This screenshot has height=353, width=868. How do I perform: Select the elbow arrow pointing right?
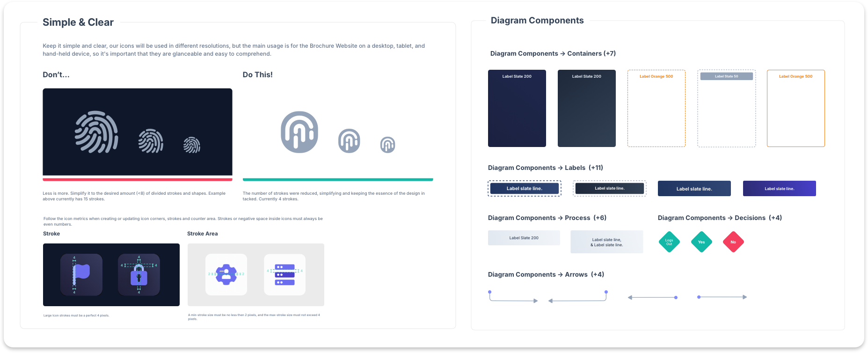click(x=513, y=296)
